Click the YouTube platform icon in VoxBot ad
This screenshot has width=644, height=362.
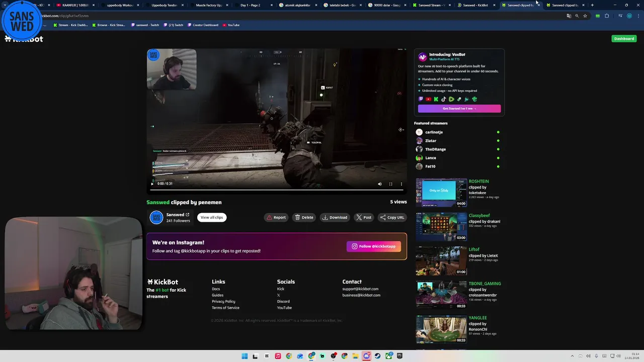pos(428,100)
